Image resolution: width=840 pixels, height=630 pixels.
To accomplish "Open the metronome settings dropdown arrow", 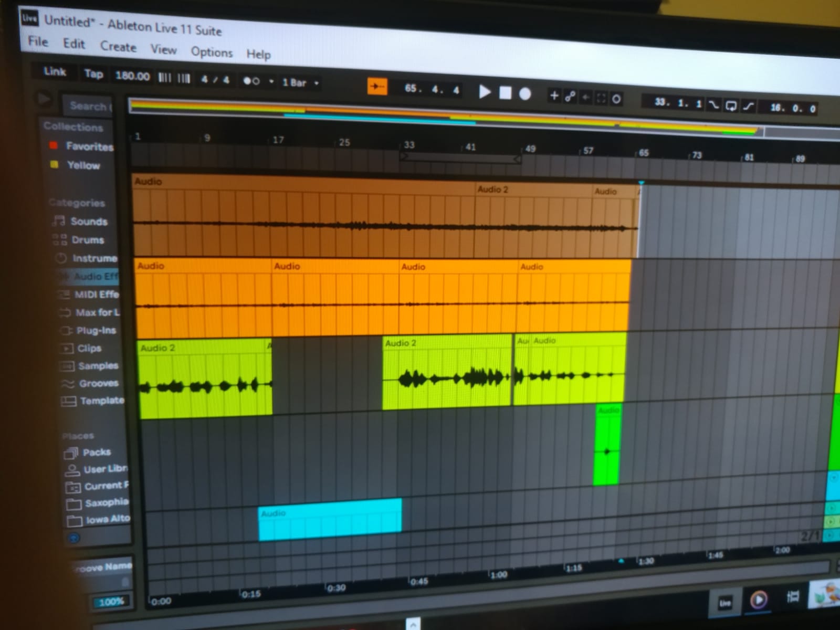I will click(x=271, y=81).
